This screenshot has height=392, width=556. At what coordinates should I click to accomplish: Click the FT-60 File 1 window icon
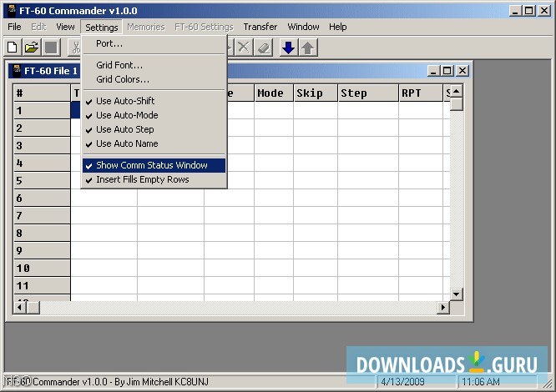[17, 70]
